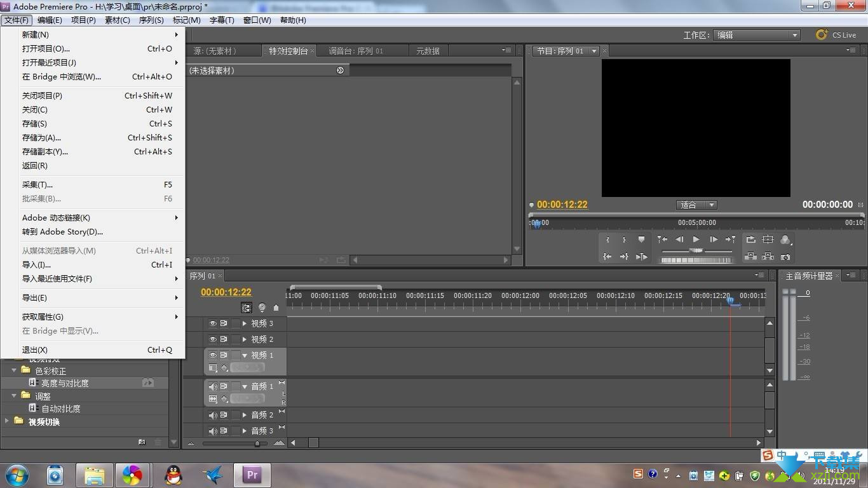
Task: Mute the 音频 2 track speaker
Action: pos(213,415)
